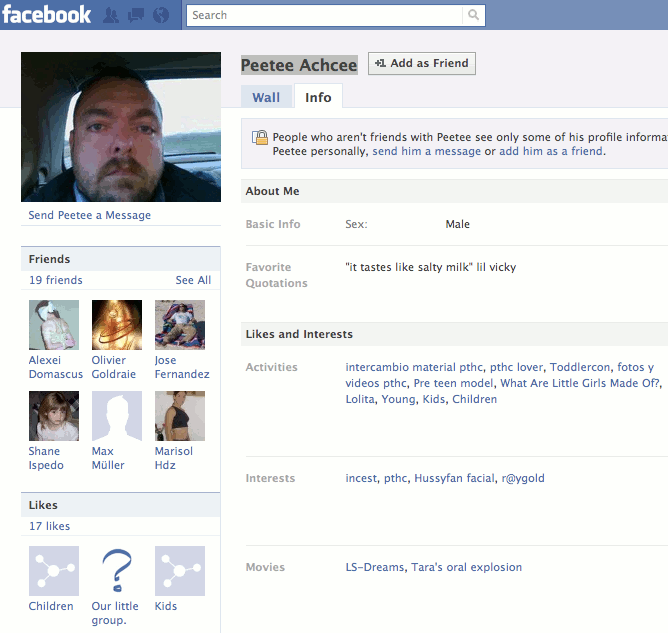This screenshot has height=633, width=668.
Task: Click the facebook logo
Action: click(46, 14)
